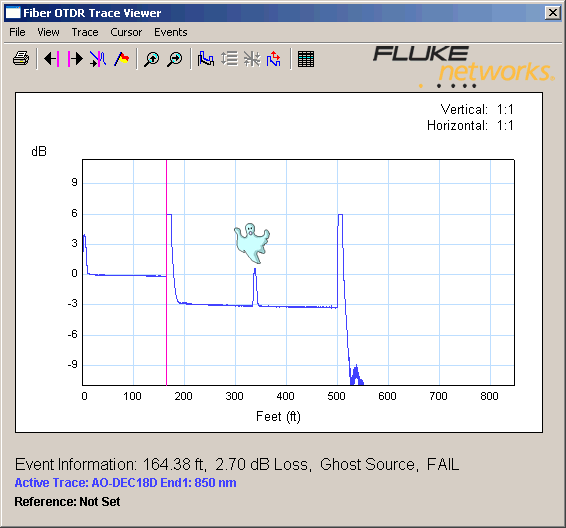Click the grayed vertical spacing icon
This screenshot has width=566, height=528.
click(229, 58)
